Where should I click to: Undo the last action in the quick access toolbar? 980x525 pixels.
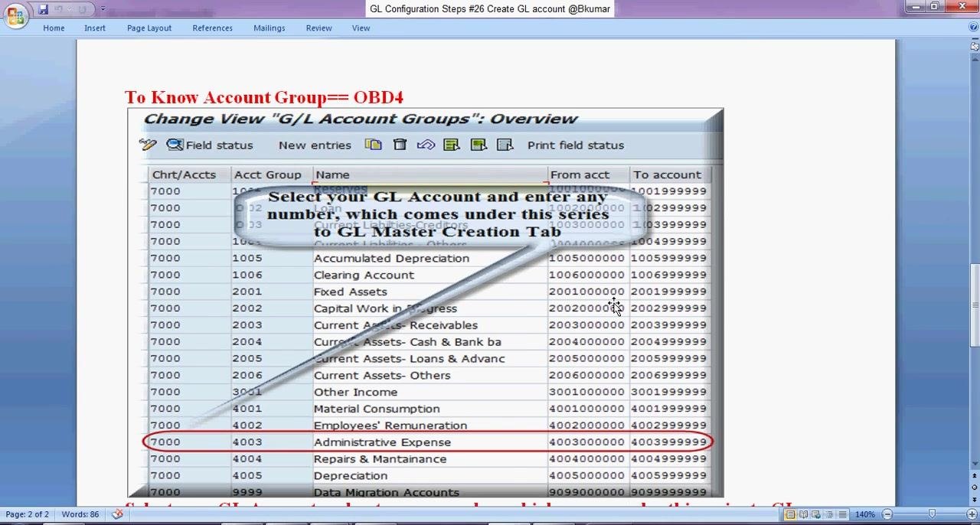coord(59,9)
